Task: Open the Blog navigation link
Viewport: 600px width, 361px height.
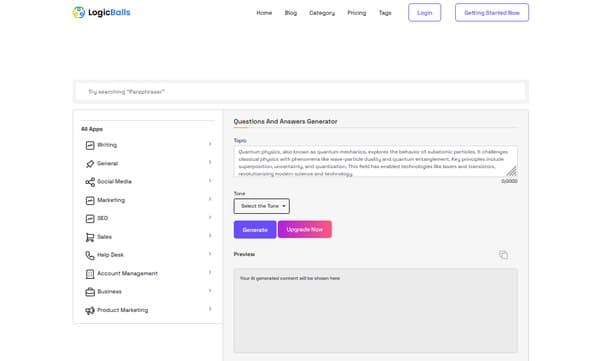Action: (291, 13)
